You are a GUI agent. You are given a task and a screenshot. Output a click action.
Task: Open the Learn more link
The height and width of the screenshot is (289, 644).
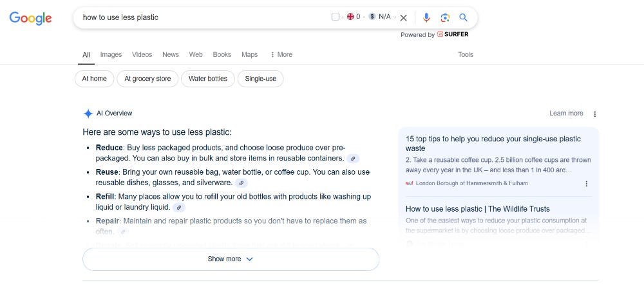coord(566,114)
